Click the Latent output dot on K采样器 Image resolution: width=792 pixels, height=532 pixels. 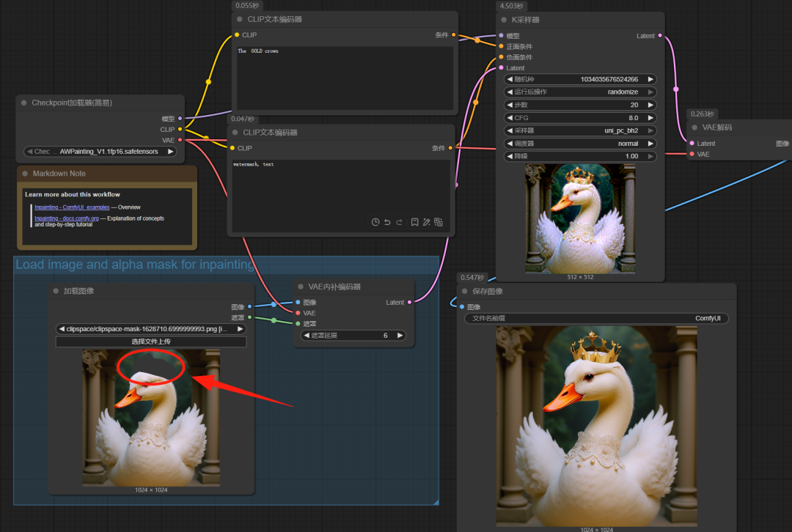click(660, 36)
